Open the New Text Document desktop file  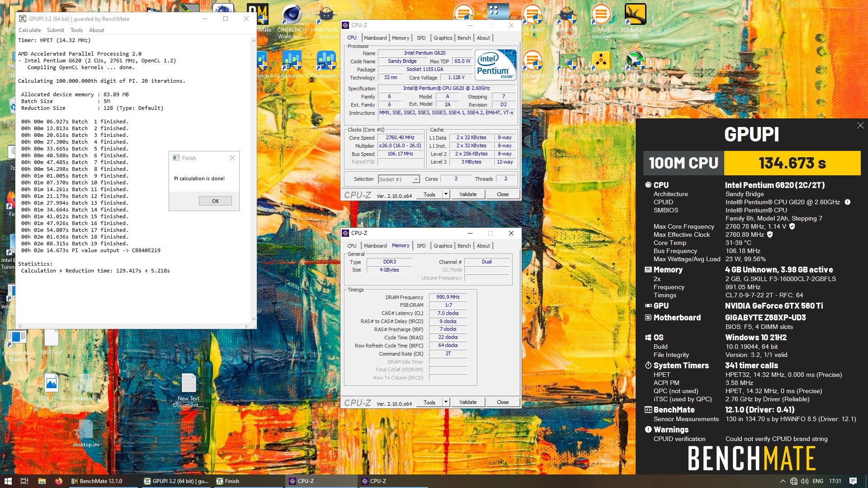[x=189, y=391]
